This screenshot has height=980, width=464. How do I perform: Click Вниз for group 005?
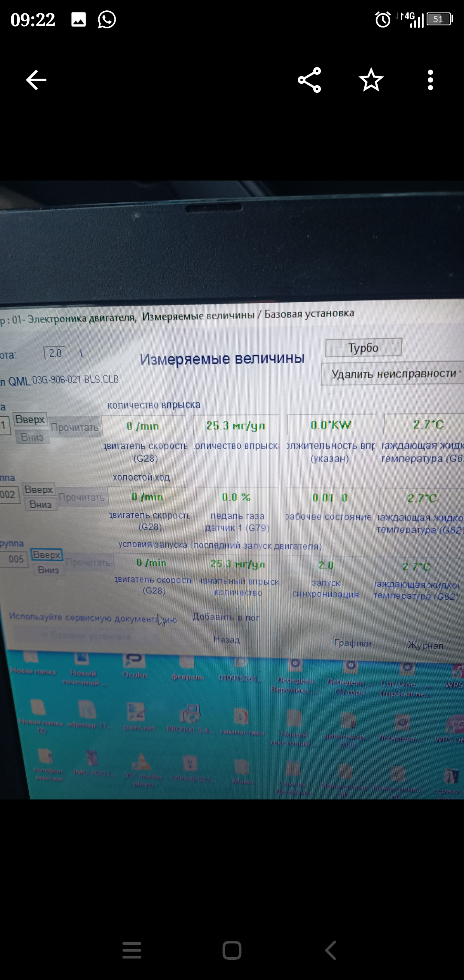48,570
